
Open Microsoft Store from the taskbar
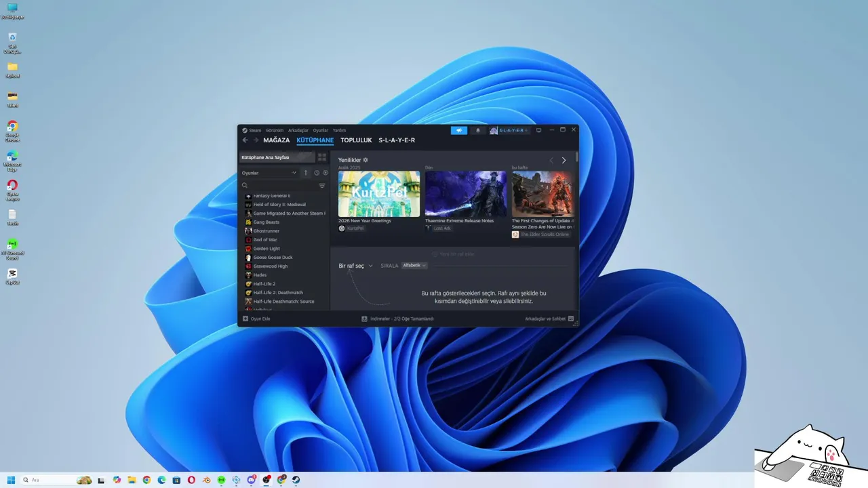[x=176, y=480]
